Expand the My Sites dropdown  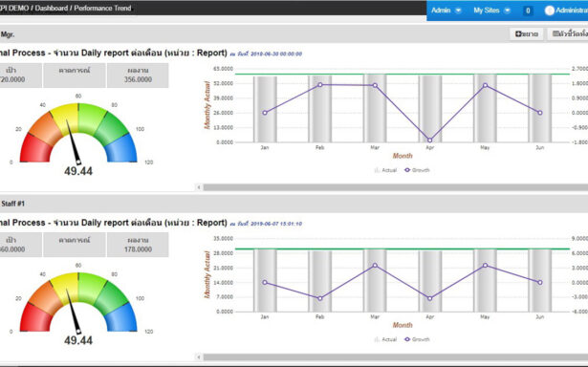coord(491,11)
